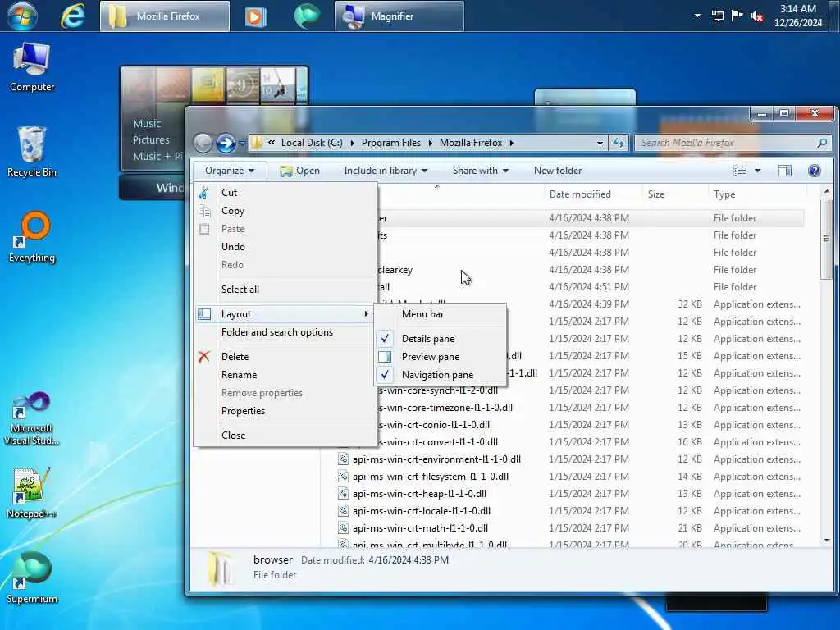Click the file list vertical scrollbar thumb
The image size is (840, 630).
pyautogui.click(x=826, y=239)
